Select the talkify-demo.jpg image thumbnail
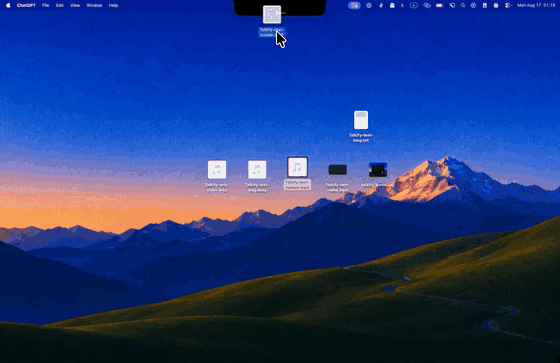This screenshot has width=560, height=363. (378, 170)
